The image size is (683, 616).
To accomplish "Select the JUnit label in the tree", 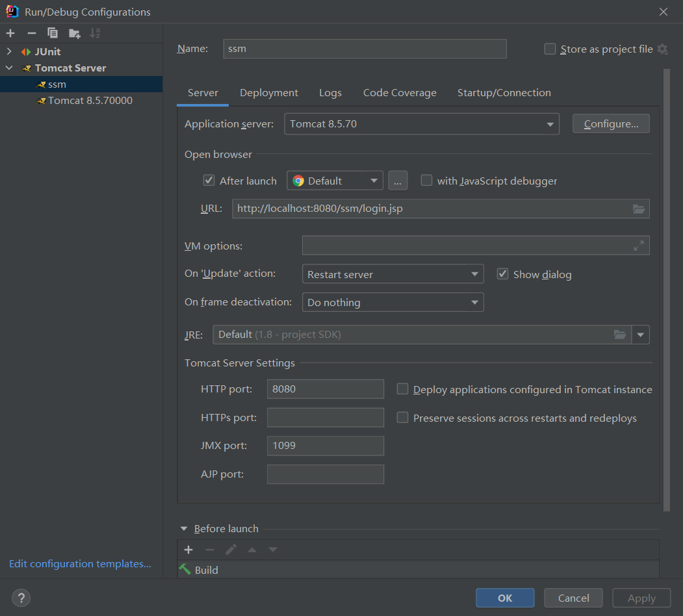I will point(47,51).
